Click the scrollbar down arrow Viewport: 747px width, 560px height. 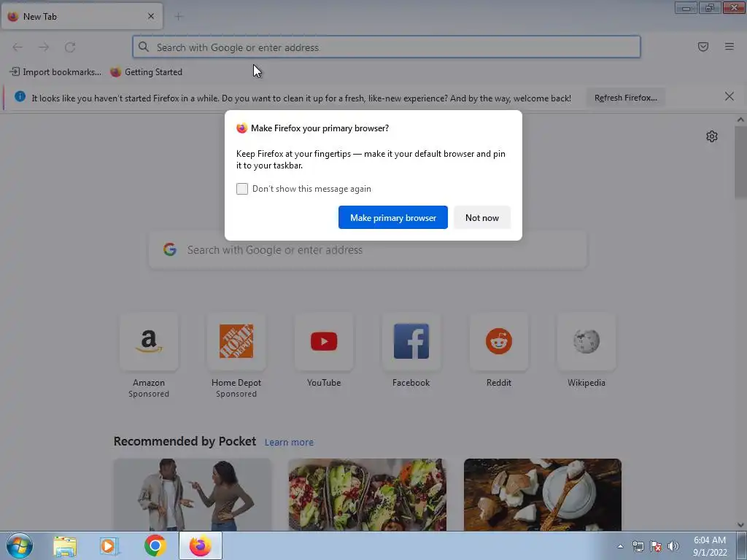point(740,525)
